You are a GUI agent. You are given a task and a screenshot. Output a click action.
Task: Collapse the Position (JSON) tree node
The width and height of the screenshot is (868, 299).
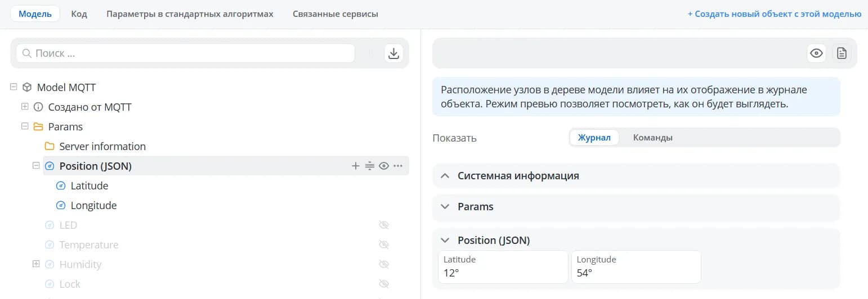(36, 166)
